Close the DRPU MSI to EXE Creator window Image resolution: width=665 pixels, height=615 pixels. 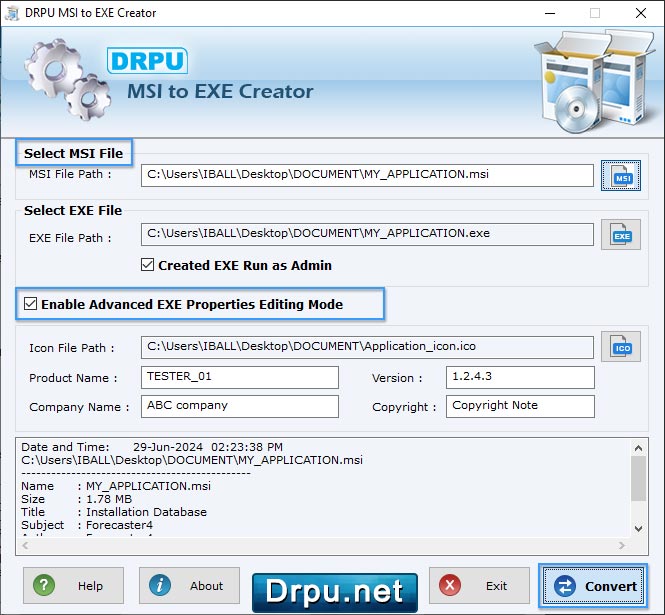[641, 13]
